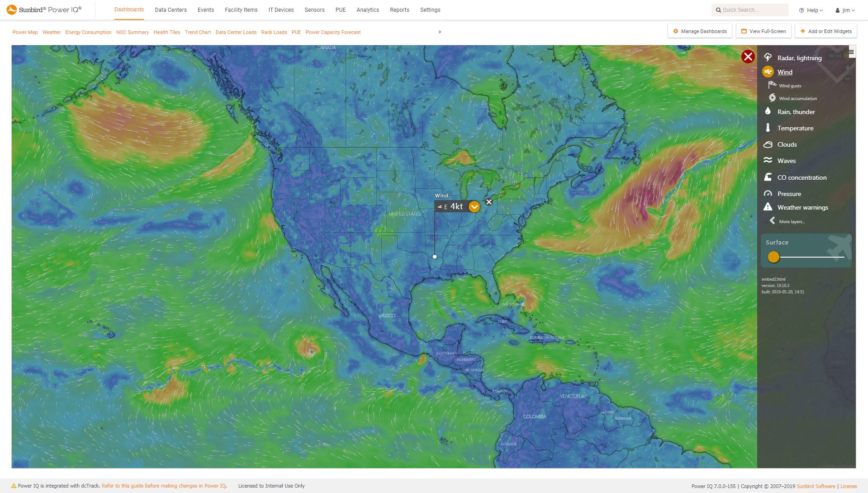868x493 pixels.
Task: Select the Temperature layer icon
Action: point(768,128)
